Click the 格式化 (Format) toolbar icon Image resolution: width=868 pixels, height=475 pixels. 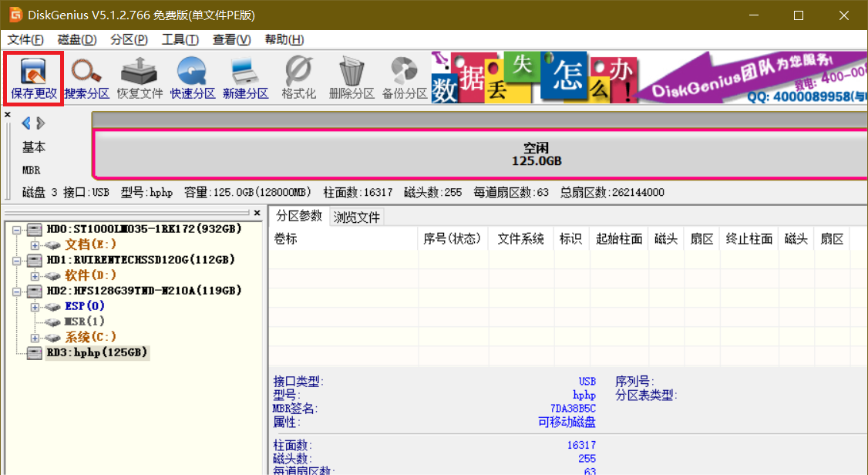click(x=298, y=79)
